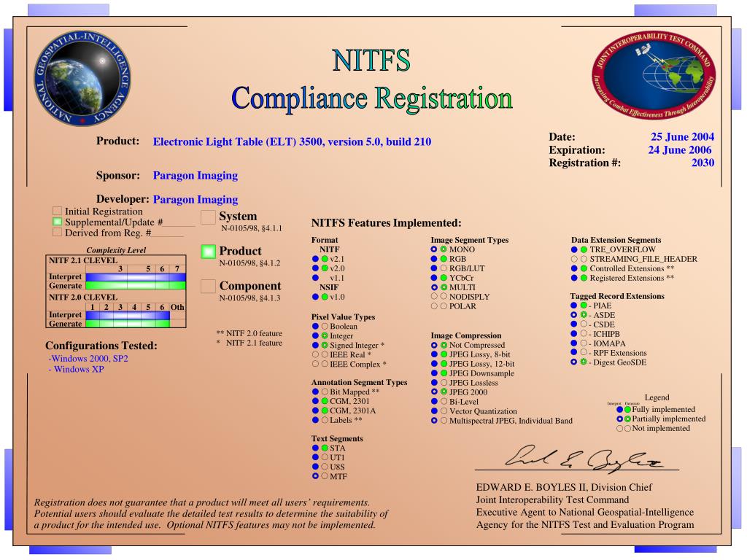747x560 pixels.
Task: Click the blue dot beside CGM, 2301A
Action: [315, 411]
